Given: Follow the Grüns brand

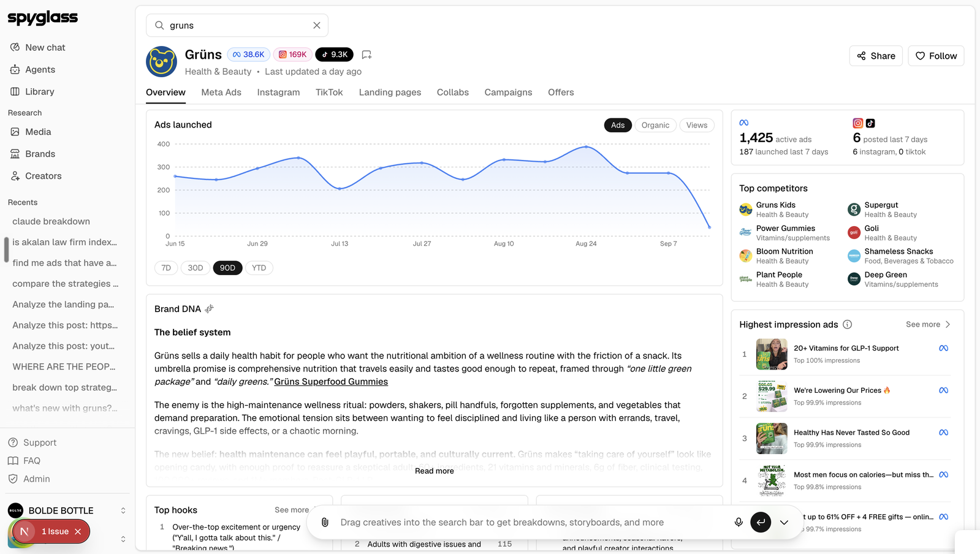Looking at the screenshot, I should (936, 56).
